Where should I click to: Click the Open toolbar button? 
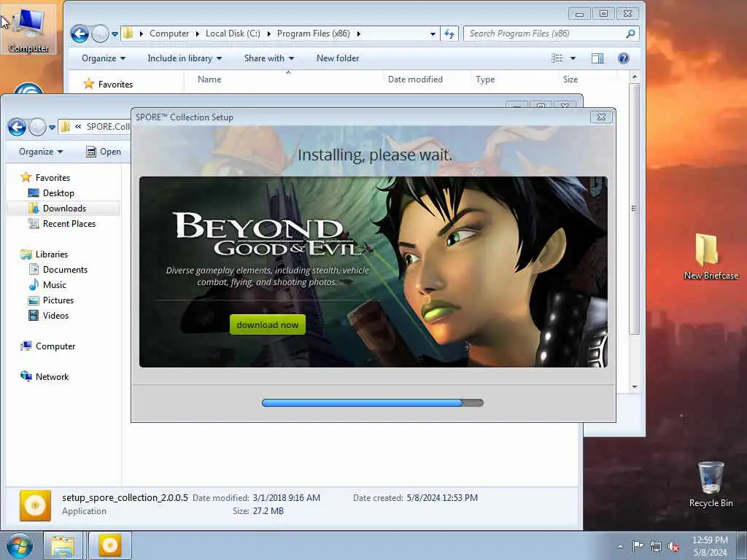(x=104, y=152)
